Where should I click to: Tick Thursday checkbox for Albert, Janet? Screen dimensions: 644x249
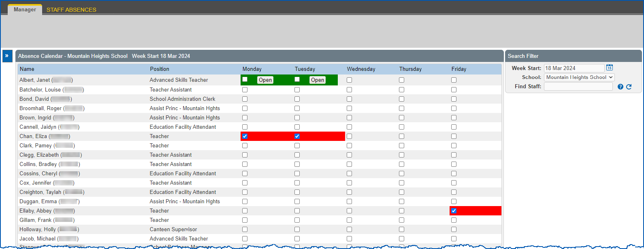[x=401, y=80]
